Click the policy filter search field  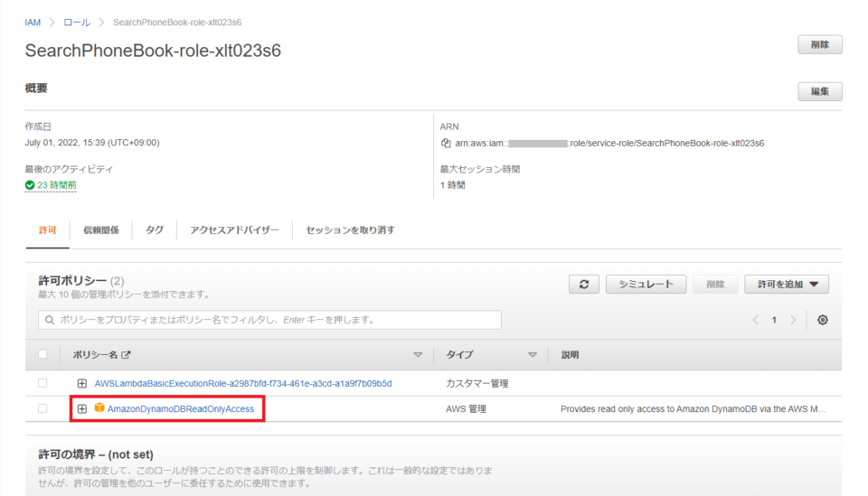coord(269,320)
